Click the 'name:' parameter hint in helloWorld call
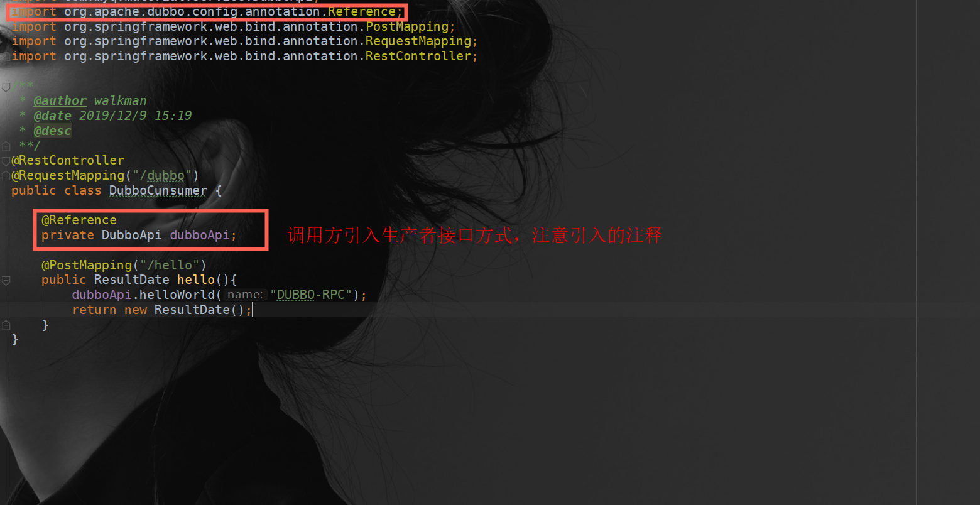This screenshot has height=505, width=980. point(245,295)
